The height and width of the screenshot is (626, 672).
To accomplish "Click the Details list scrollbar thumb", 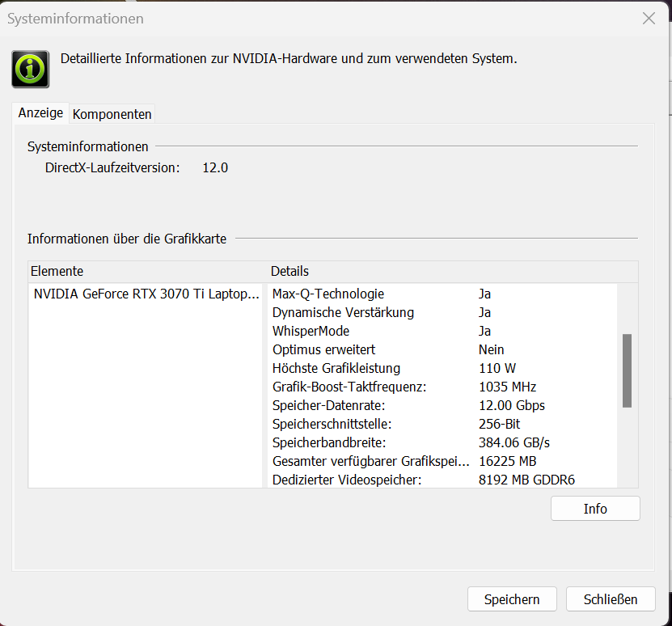I will [x=627, y=371].
